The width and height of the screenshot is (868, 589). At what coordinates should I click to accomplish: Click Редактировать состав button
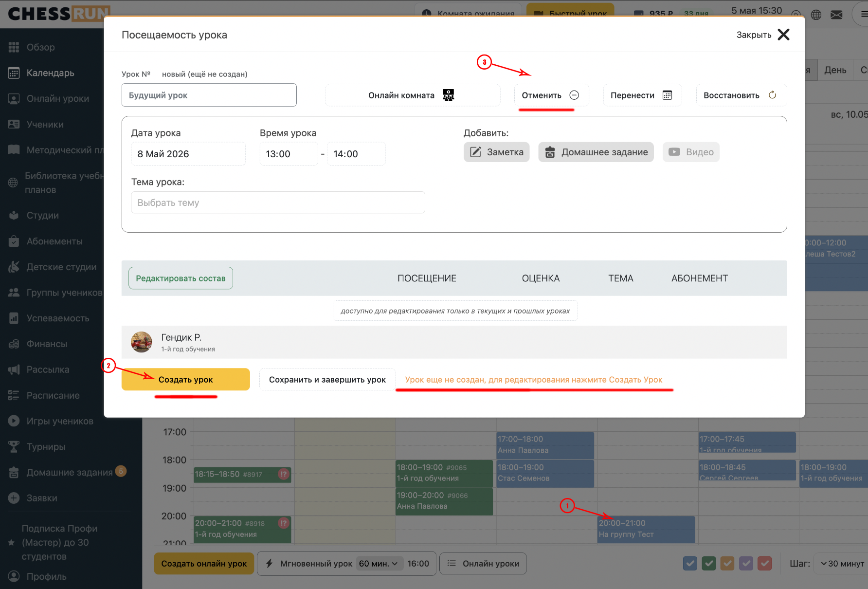[181, 278]
